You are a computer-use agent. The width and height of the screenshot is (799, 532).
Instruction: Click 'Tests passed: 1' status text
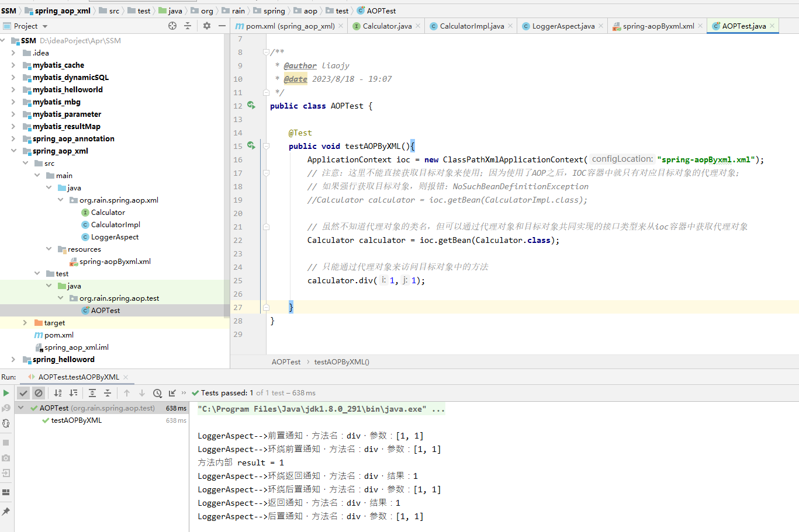pyautogui.click(x=227, y=392)
